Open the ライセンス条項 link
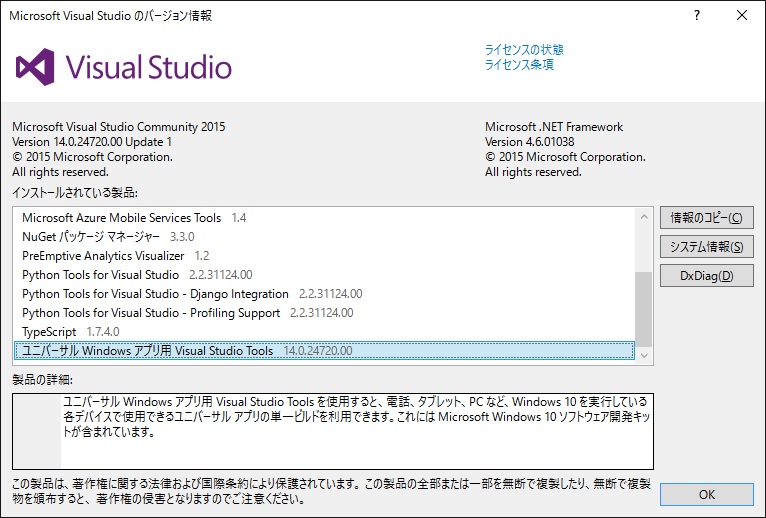The image size is (766, 518). [x=519, y=65]
